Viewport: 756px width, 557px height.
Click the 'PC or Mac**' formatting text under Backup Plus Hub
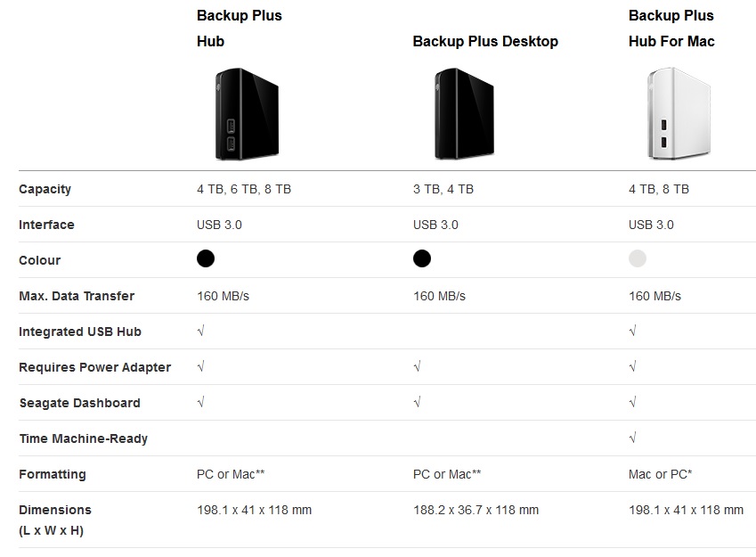coord(231,474)
